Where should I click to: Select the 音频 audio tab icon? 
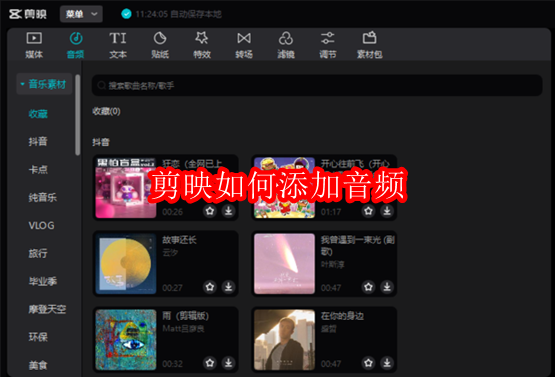pos(76,38)
